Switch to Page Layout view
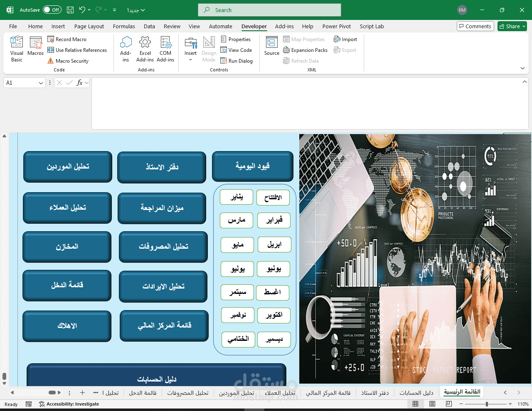532x411 pixels. tap(432, 404)
